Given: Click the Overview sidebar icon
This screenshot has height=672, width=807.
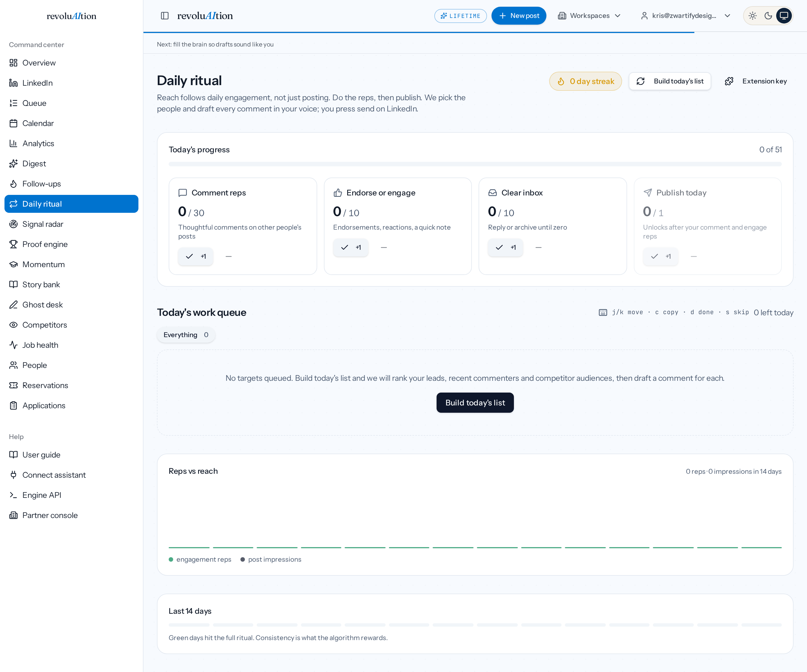Looking at the screenshot, I should click(13, 63).
